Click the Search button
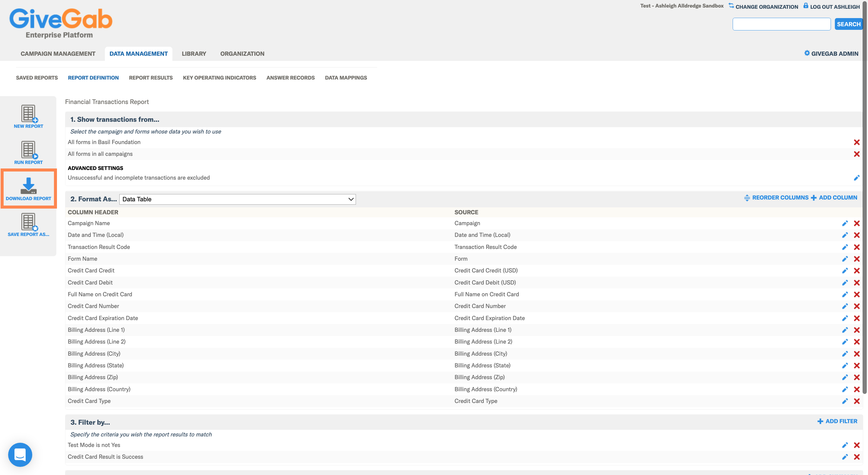The width and height of the screenshot is (868, 475). point(848,24)
